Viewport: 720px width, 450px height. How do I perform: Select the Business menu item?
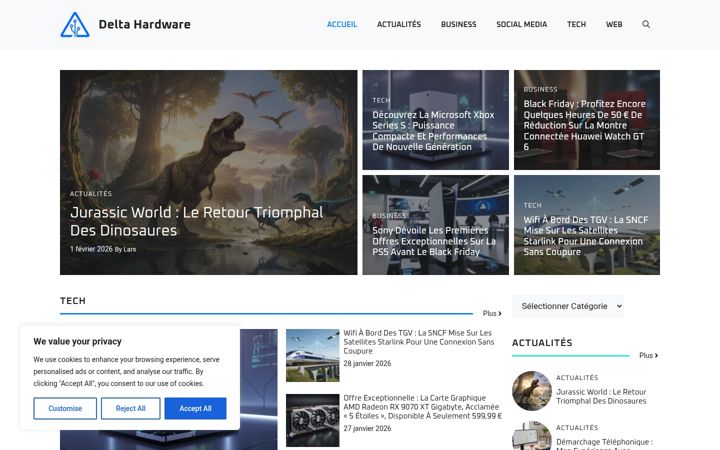[458, 24]
